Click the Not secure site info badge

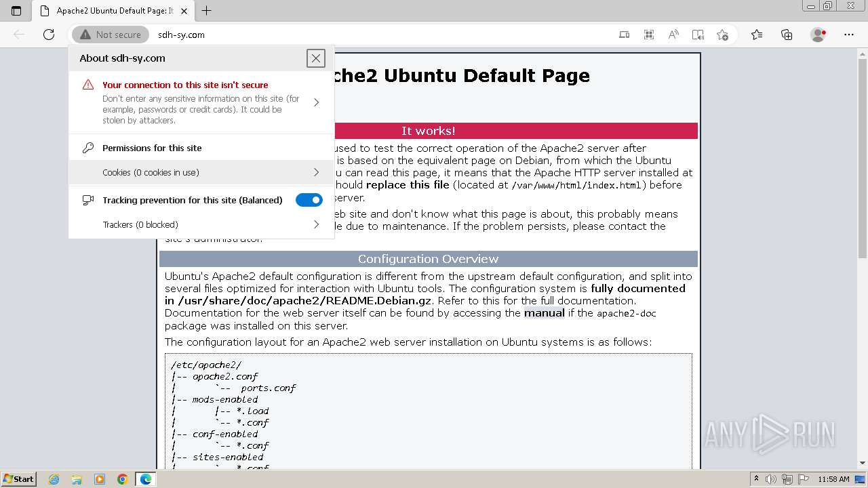[111, 35]
